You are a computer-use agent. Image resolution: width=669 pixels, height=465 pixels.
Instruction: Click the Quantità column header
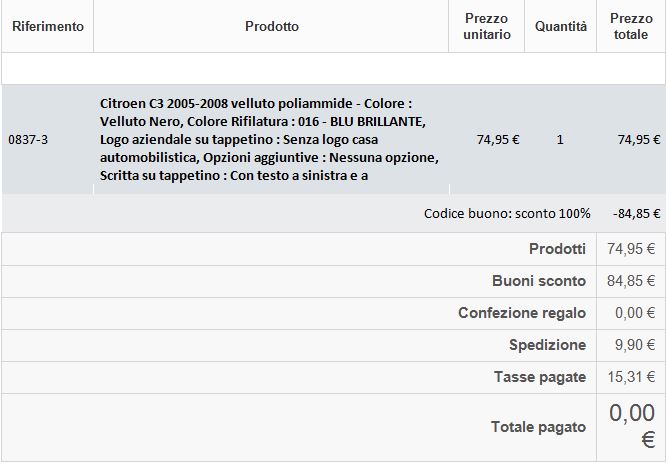tap(560, 27)
